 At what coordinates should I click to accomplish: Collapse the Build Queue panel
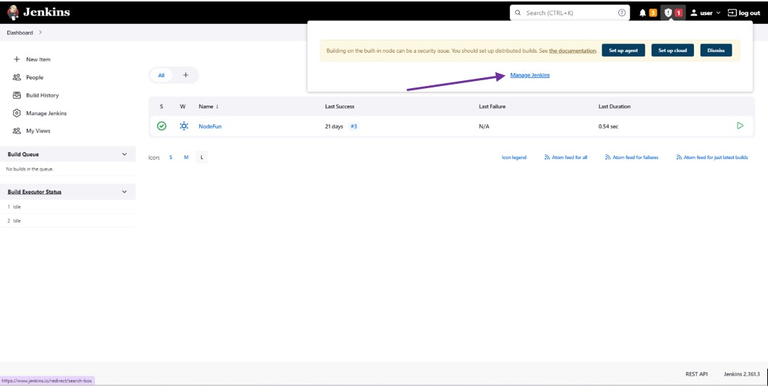pos(124,154)
